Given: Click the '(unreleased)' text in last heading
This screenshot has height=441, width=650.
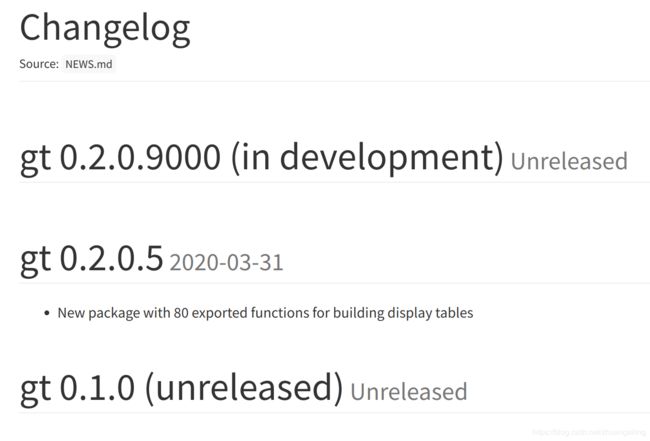Looking at the screenshot, I should pyautogui.click(x=244, y=388).
